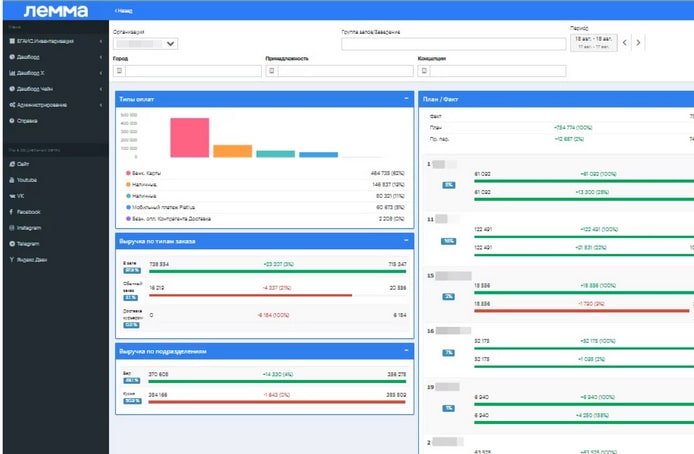The width and height of the screenshot is (694, 454).
Task: Open the Период date range picker
Action: click(x=594, y=43)
